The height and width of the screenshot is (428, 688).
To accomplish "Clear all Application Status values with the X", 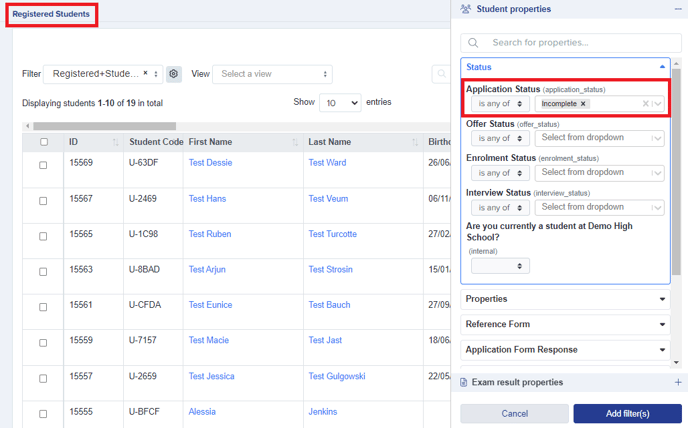I will (x=645, y=104).
